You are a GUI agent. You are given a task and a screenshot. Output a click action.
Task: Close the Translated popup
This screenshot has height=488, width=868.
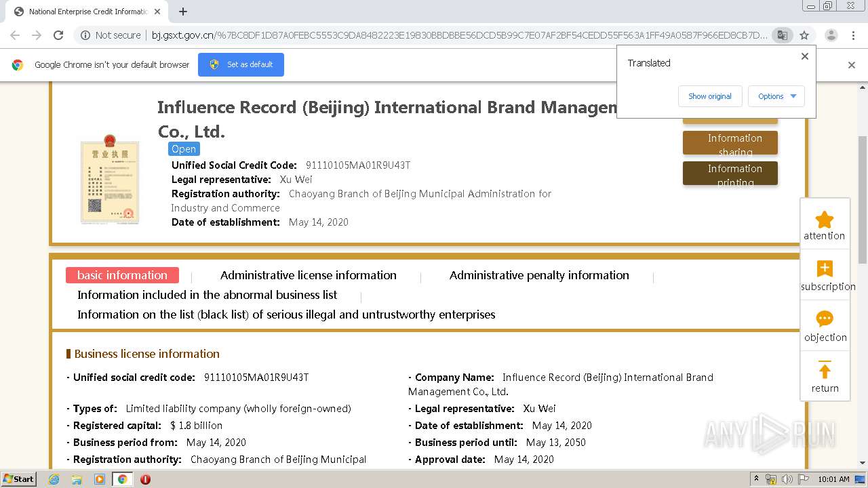805,56
